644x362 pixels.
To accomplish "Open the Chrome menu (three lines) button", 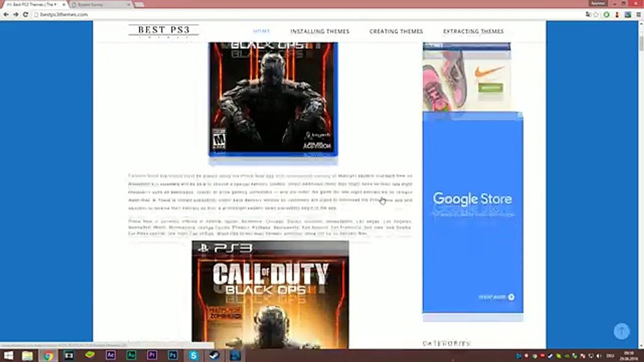I will 638,15.
